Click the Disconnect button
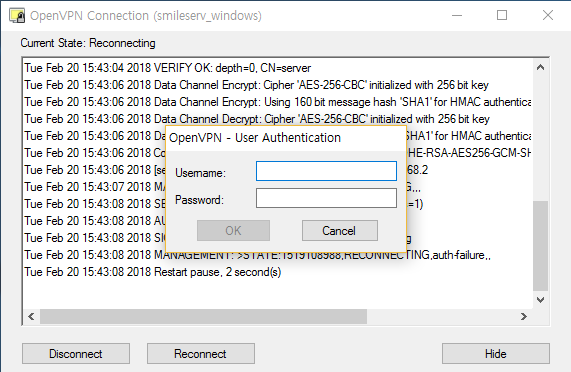This screenshot has width=571, height=372. 76,353
